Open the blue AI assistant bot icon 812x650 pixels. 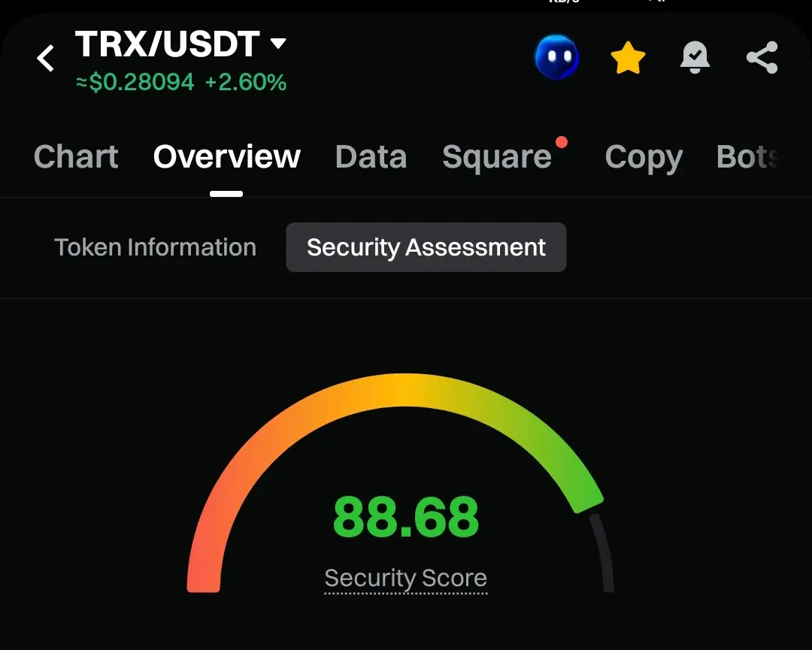click(556, 57)
